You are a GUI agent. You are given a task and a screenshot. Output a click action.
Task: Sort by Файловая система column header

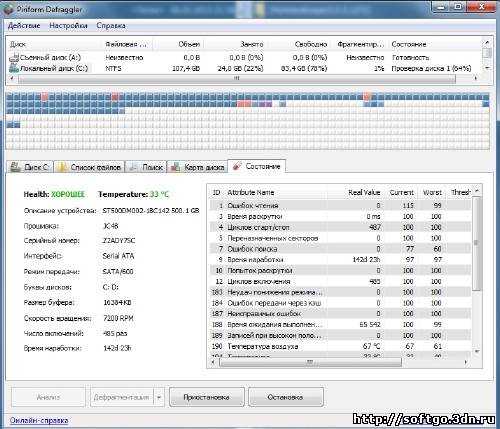(127, 44)
